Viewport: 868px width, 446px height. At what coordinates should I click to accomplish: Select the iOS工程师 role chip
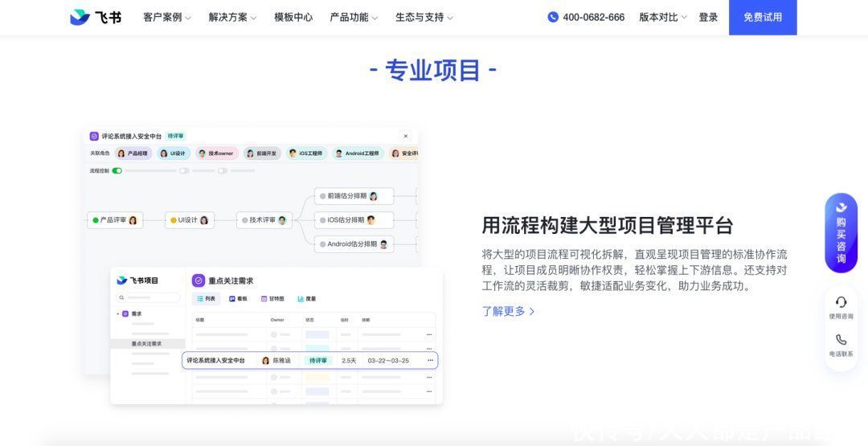(x=306, y=153)
